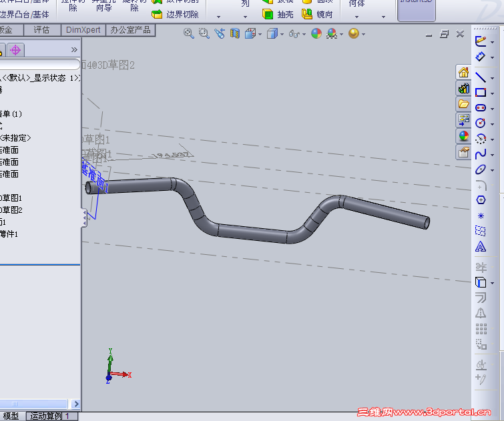Open the Apply Scene dropdown arrow

pyautogui.click(x=341, y=34)
